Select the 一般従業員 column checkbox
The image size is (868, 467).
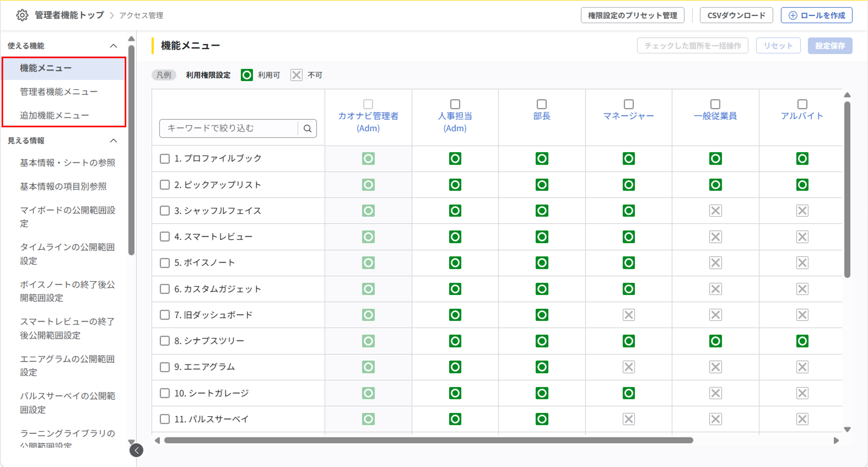click(x=715, y=104)
